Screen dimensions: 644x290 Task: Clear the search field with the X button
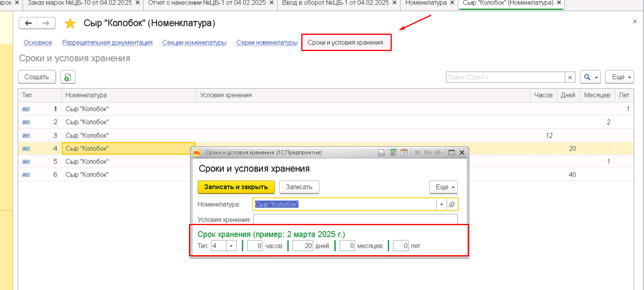click(570, 77)
